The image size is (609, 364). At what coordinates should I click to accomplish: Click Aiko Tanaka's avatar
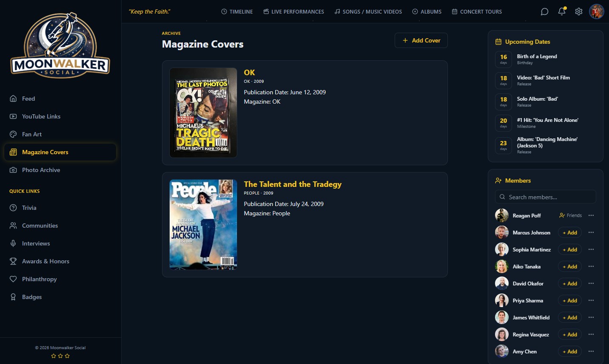[x=502, y=266]
